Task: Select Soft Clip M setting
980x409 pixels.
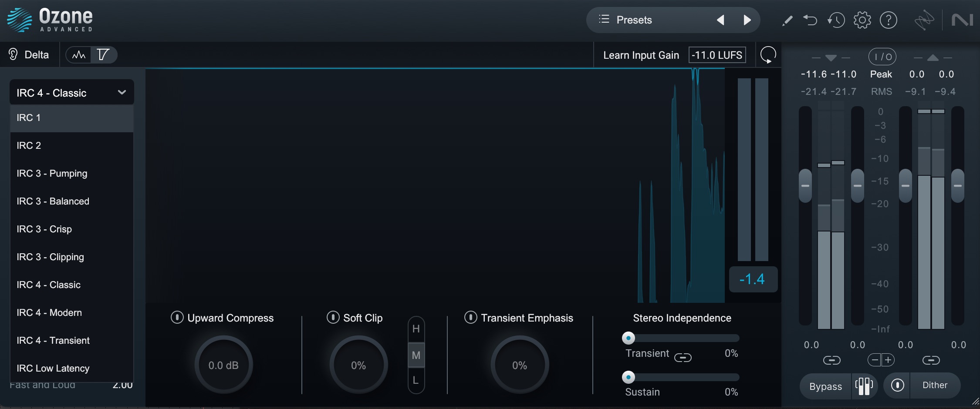Action: (x=416, y=355)
